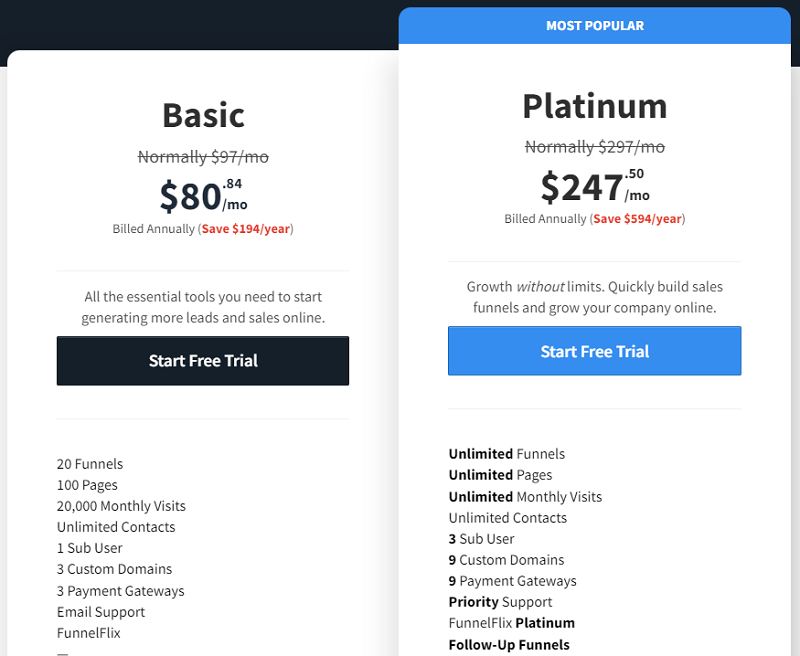Start the Platinum plan free trial
800x656 pixels.
point(594,351)
